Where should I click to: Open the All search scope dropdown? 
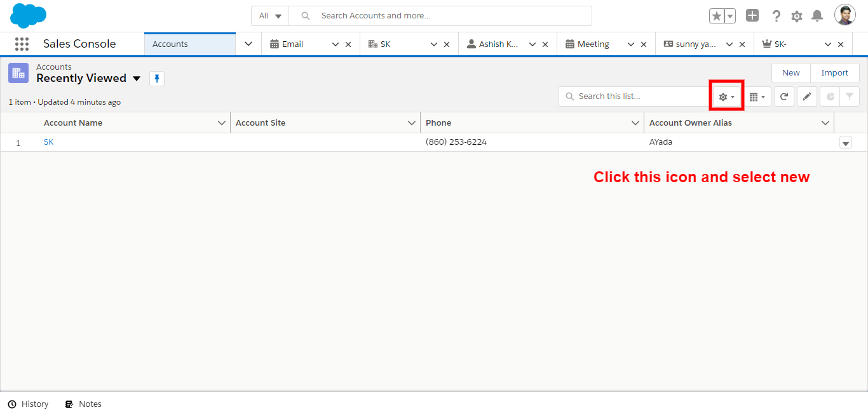point(270,16)
